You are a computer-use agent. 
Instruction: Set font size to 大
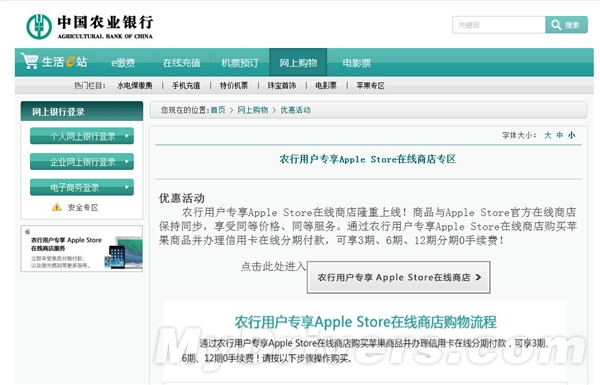tap(548, 135)
